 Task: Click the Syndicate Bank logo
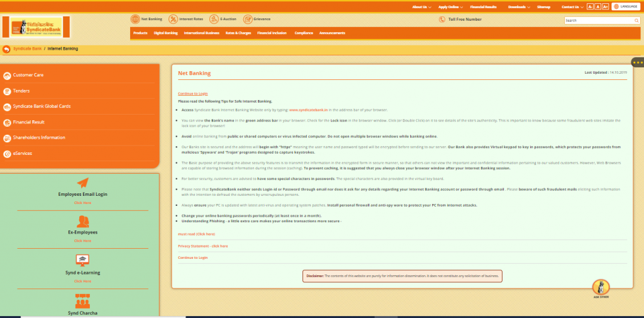click(36, 28)
